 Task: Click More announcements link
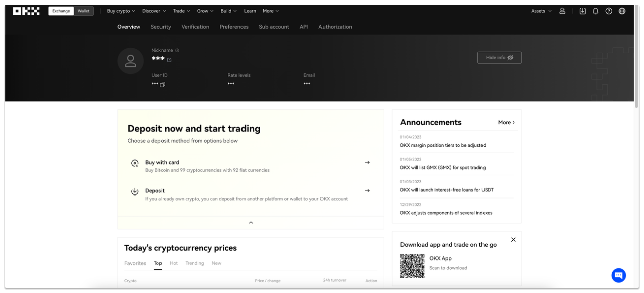click(x=506, y=122)
